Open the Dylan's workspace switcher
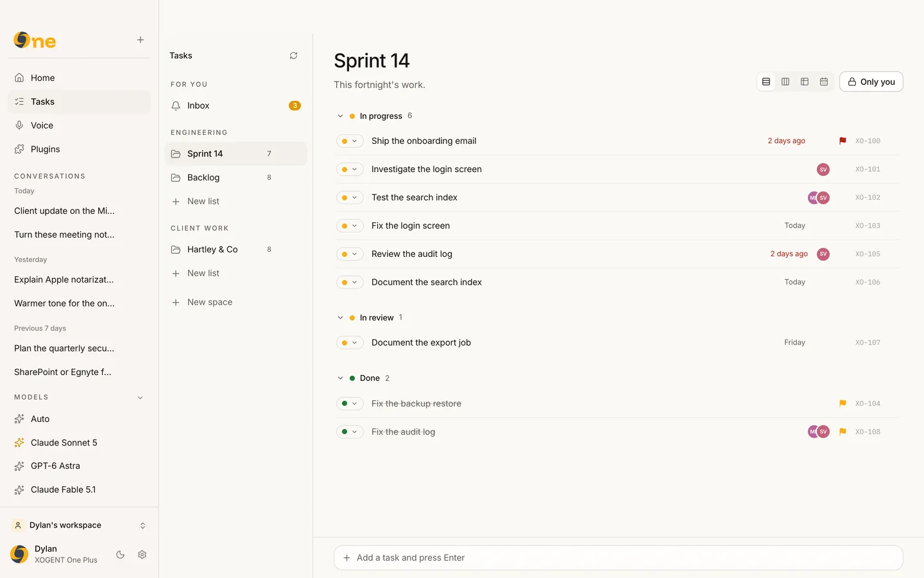Image resolution: width=924 pixels, height=578 pixels. [x=80, y=525]
